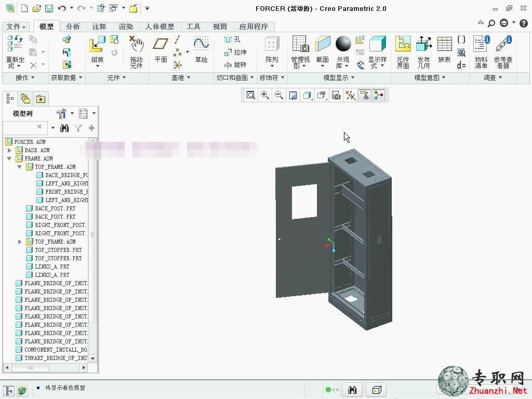Image resolution: width=532 pixels, height=399 pixels.
Task: Clear the model tree search with X
Action: pos(39,127)
